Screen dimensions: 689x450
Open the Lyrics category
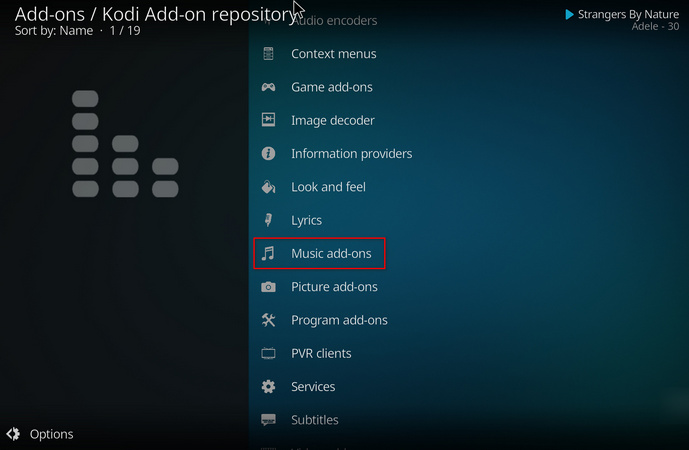pos(306,220)
